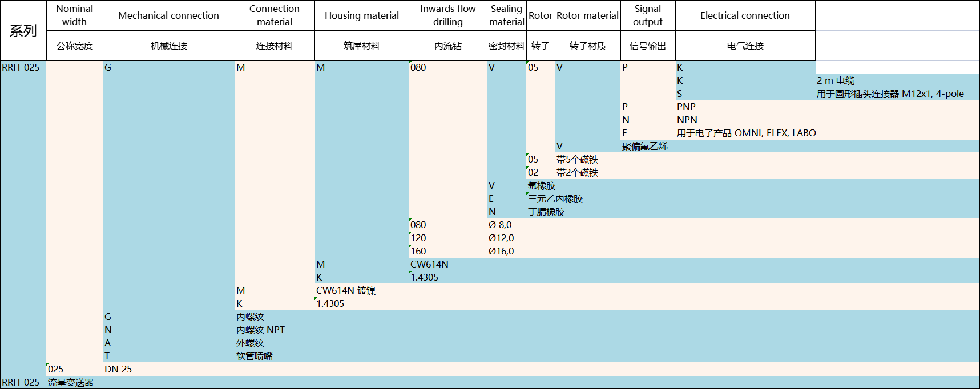Click the Signal output column header
The image size is (980, 389).
(x=647, y=15)
